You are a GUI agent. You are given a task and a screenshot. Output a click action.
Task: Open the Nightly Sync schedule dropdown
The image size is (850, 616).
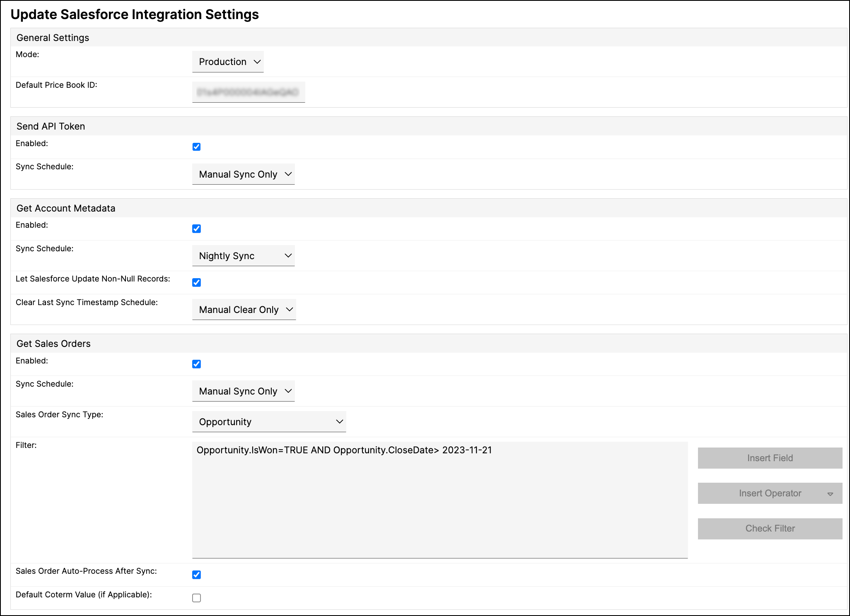click(244, 256)
